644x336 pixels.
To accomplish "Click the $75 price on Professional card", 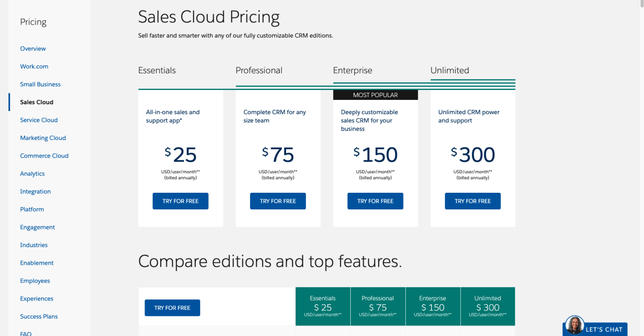I will [x=278, y=155].
